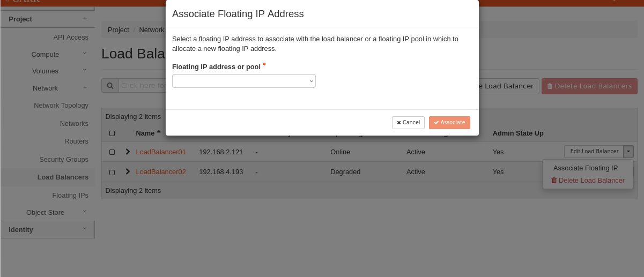Screen dimensions: 644x277
Task: Open the Edit Load Balancer dropdown caret
Action: point(628,152)
